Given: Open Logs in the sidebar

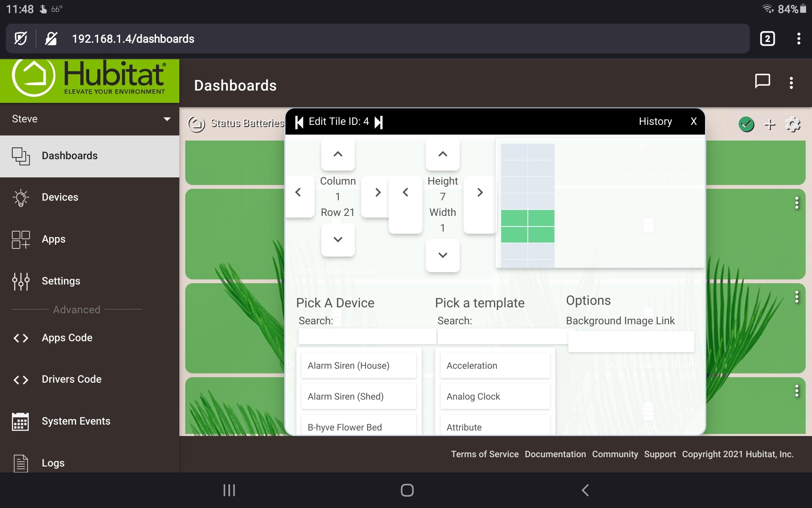Looking at the screenshot, I should pyautogui.click(x=90, y=463).
